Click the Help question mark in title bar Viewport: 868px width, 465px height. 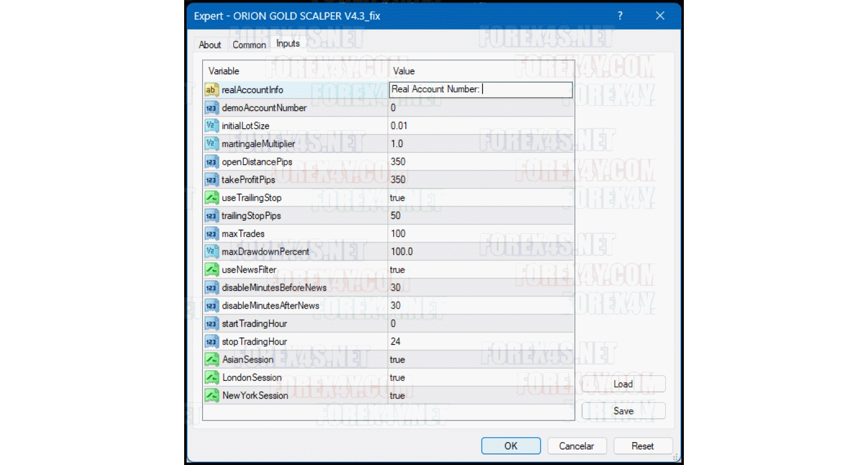620,15
